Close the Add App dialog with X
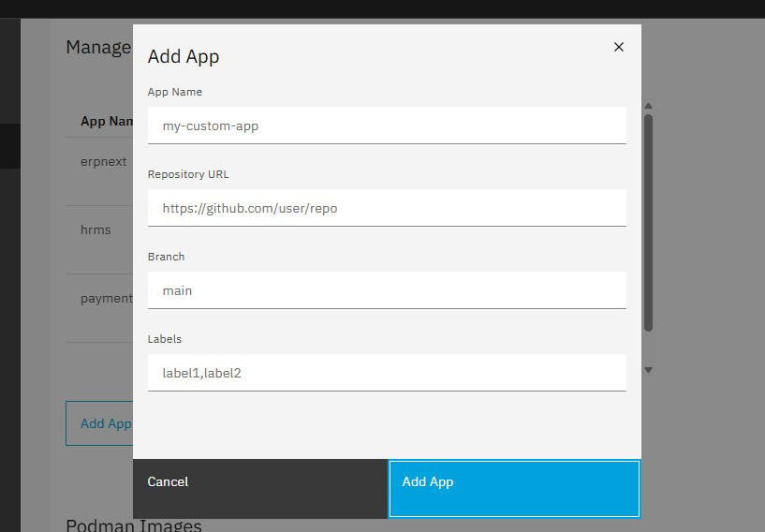 tap(618, 47)
